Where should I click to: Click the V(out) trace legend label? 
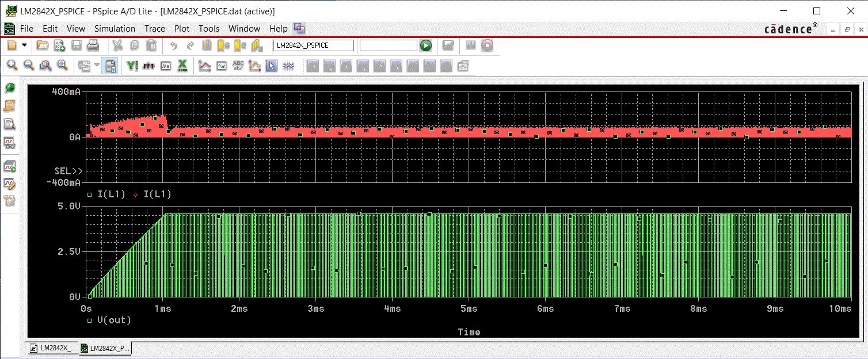coord(114,320)
